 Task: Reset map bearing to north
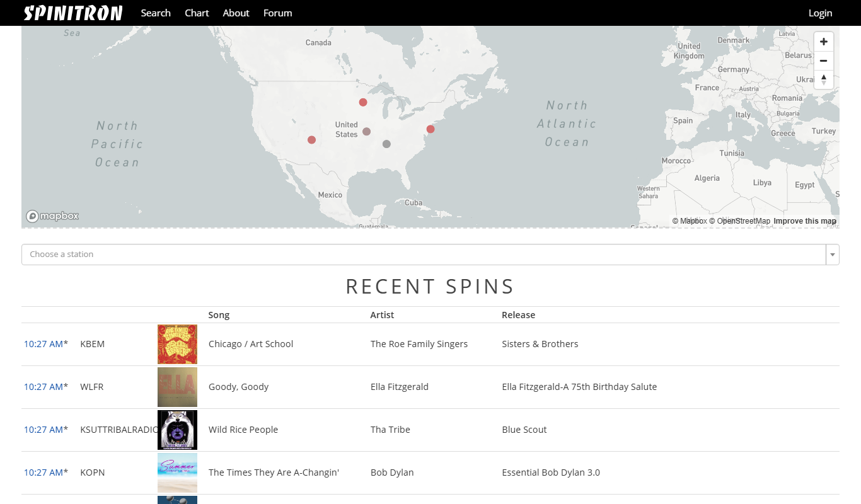(x=823, y=79)
